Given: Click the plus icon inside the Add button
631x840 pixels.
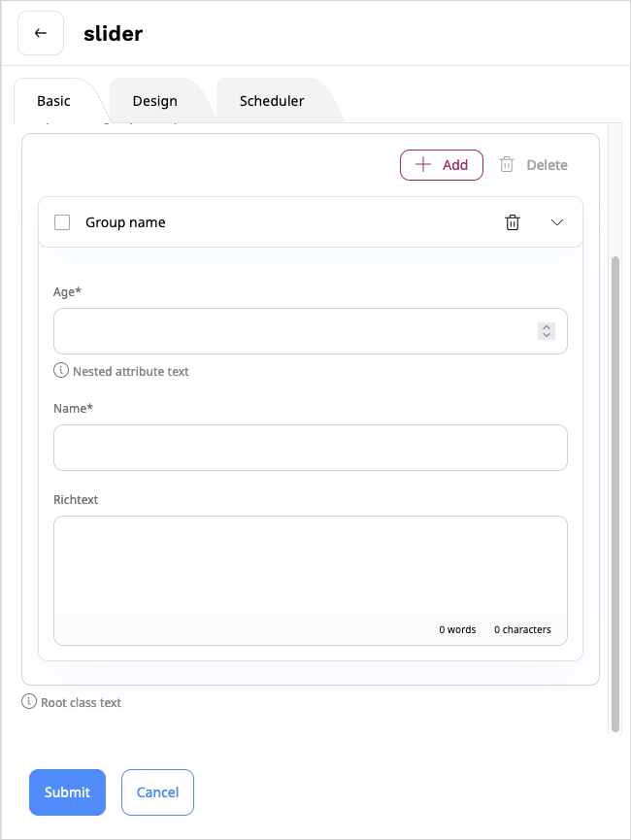Looking at the screenshot, I should click(425, 165).
